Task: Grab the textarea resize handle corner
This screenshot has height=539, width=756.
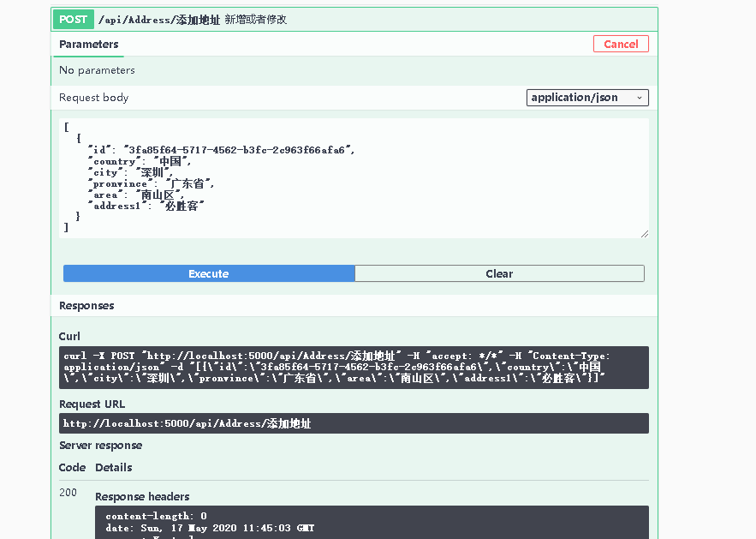Action: click(645, 234)
